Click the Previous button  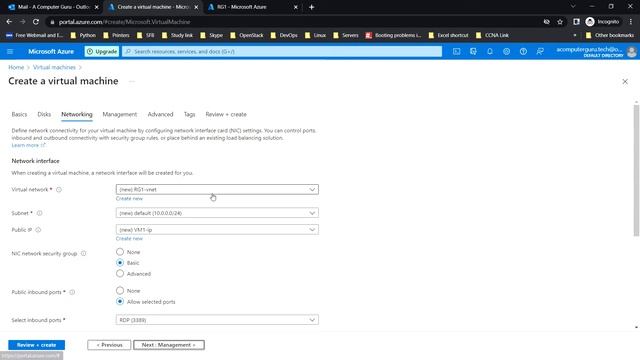click(109, 345)
